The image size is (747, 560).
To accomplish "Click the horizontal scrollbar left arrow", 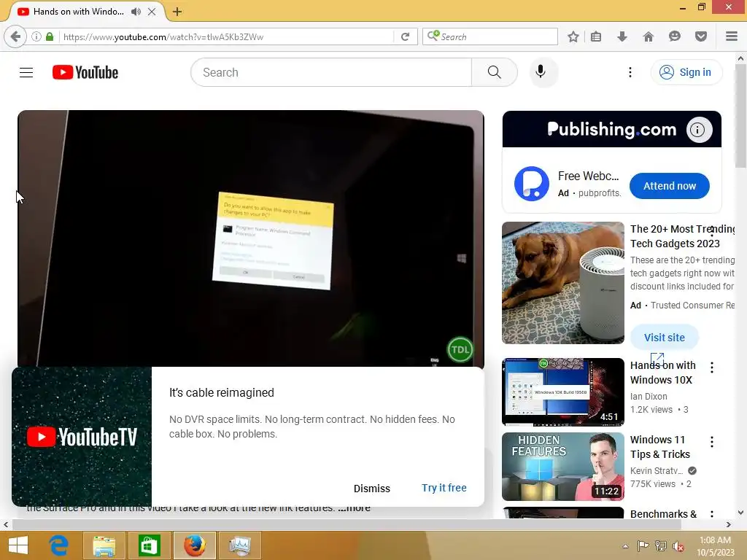I will [6, 524].
